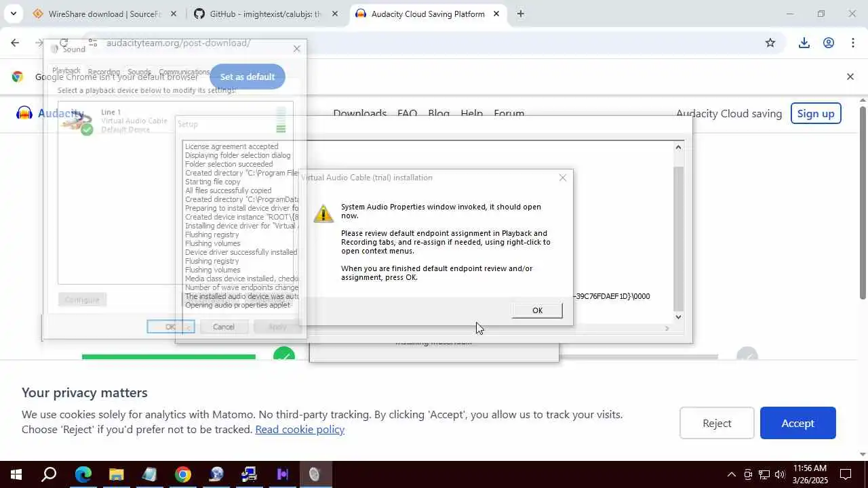This screenshot has width=868, height=488.
Task: Open the Read cookie policy link
Action: click(300, 429)
